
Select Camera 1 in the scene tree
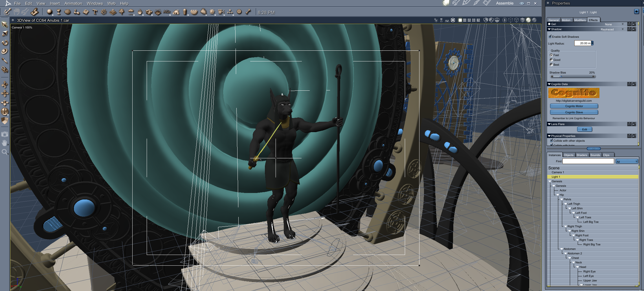[593, 172]
